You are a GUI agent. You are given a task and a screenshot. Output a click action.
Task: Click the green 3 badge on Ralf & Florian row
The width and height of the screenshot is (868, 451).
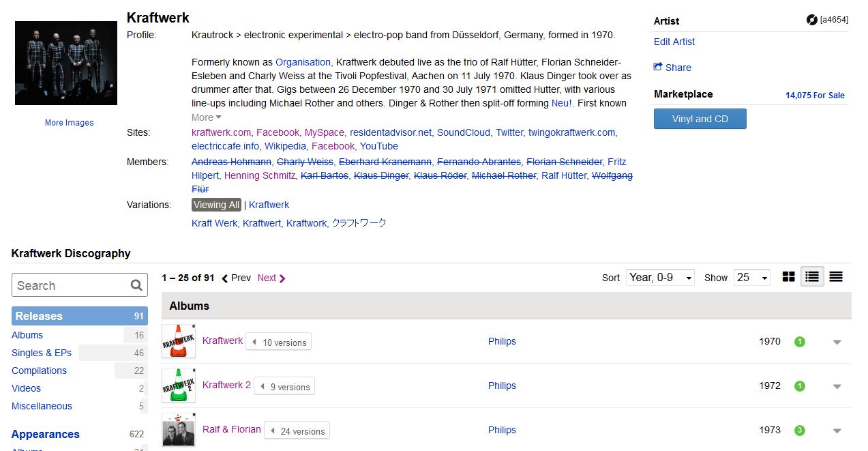pos(800,431)
